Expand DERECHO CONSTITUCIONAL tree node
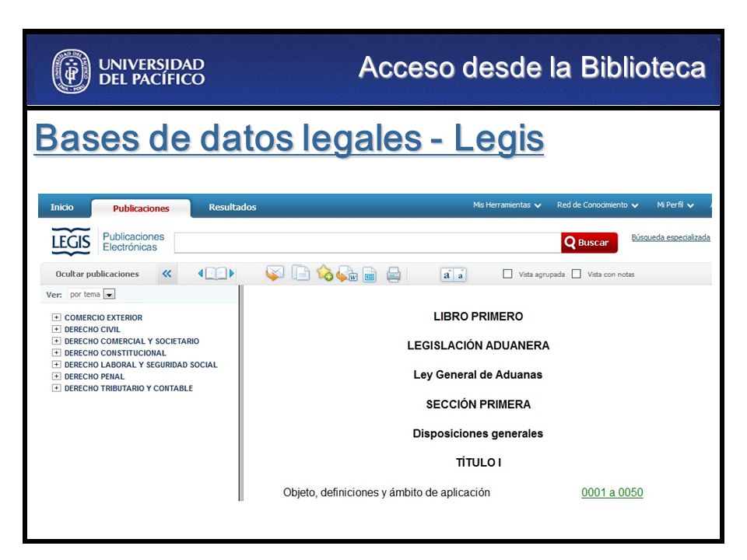The height and width of the screenshot is (560, 747). [56, 353]
